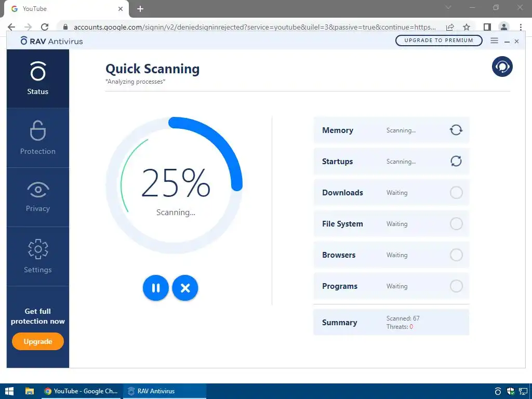
Task: Select the File System row label
Action: [x=342, y=224]
